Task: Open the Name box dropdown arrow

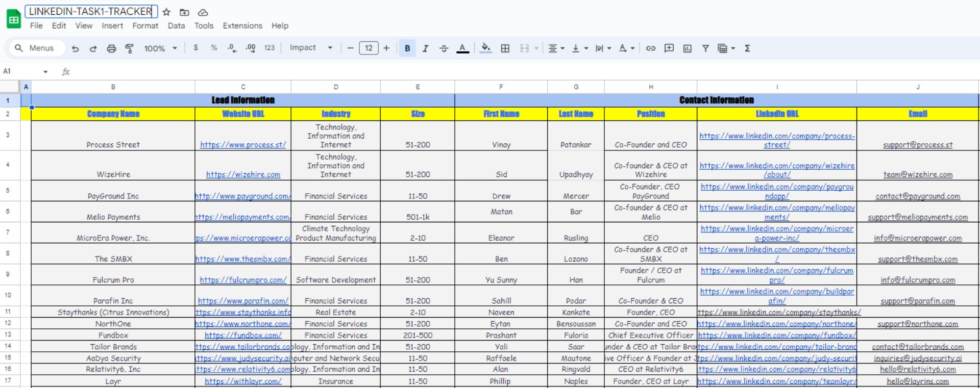Action: tap(45, 72)
